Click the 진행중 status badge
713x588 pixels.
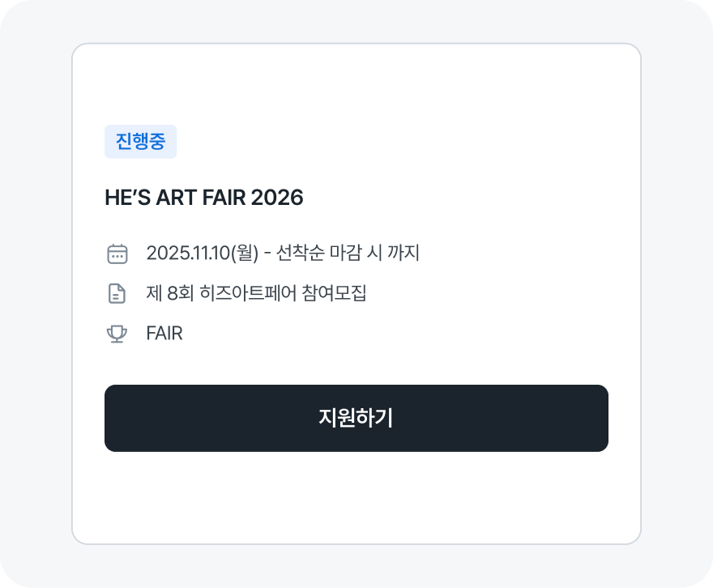[140, 142]
